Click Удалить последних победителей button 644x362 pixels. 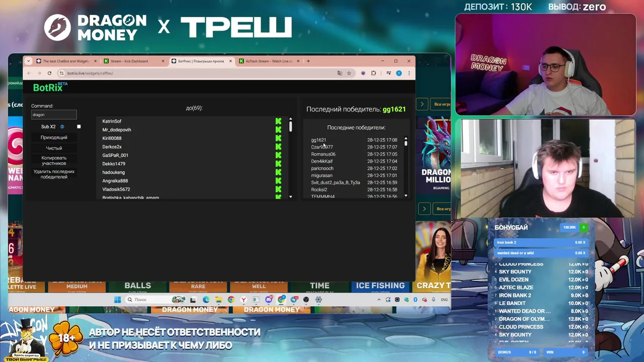(54, 174)
